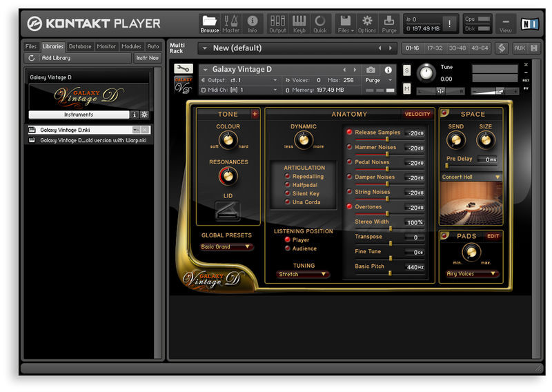Click the Concert Hall thumbnail image
The width and height of the screenshot is (552, 392).
(x=471, y=202)
